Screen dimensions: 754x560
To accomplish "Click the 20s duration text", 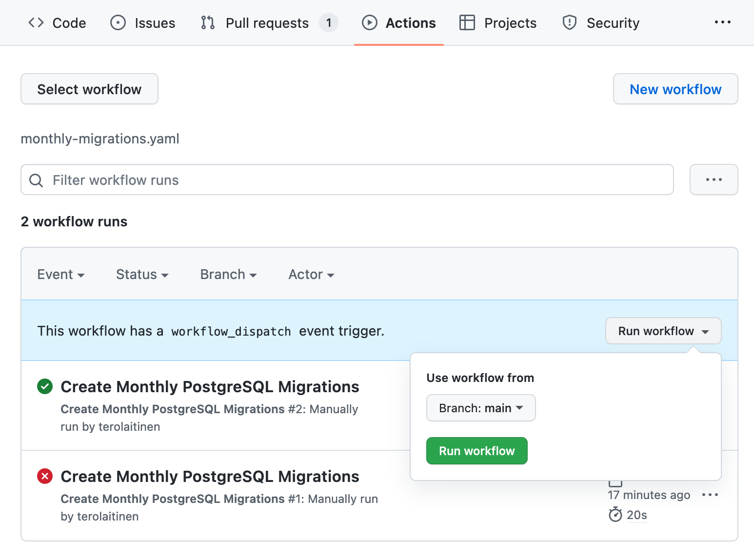I will pyautogui.click(x=637, y=515).
